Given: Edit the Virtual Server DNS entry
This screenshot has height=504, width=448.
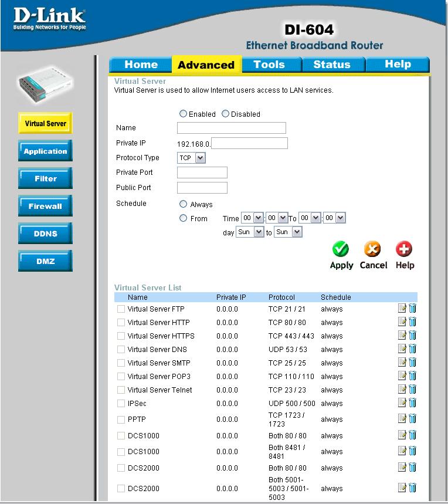Looking at the screenshot, I should coord(402,349).
